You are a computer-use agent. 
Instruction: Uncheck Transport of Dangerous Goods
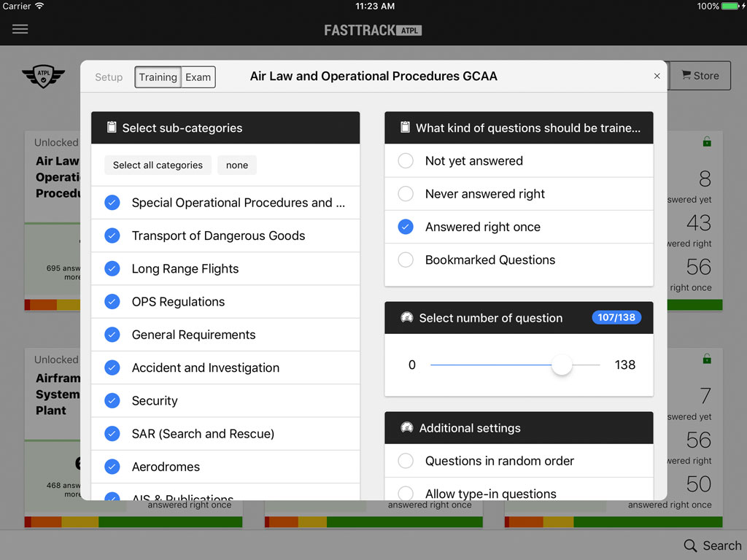112,236
